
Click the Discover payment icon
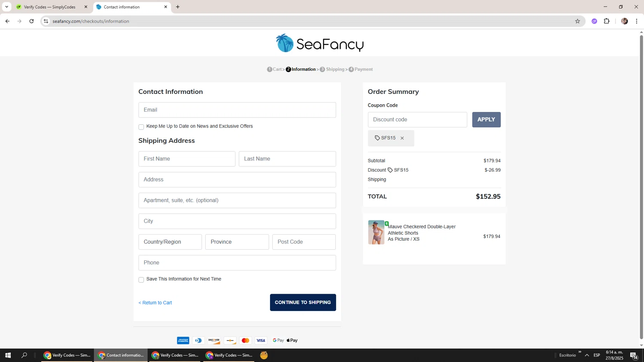214,341
